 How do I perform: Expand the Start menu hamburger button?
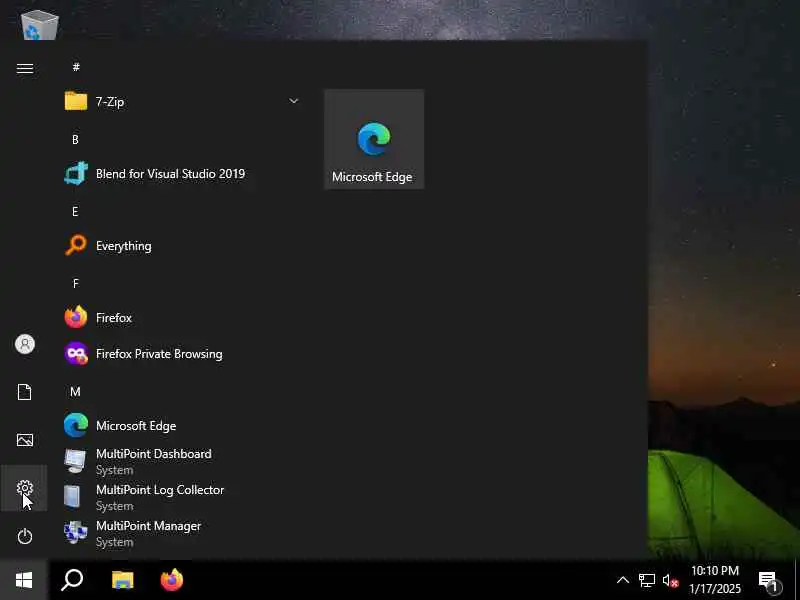pos(24,68)
